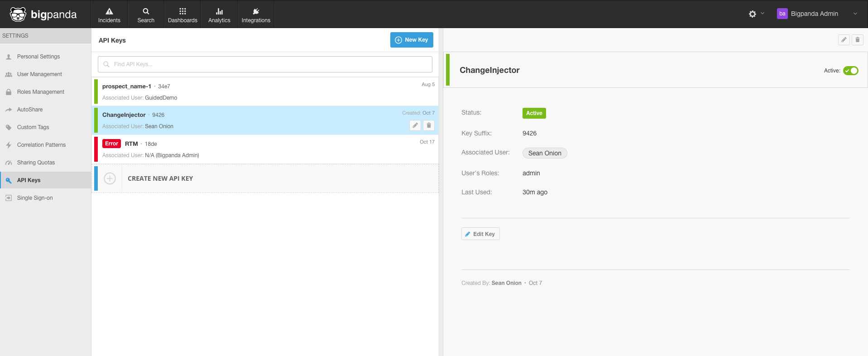Click CREATE NEW API KEY
The image size is (868, 356).
pos(160,179)
